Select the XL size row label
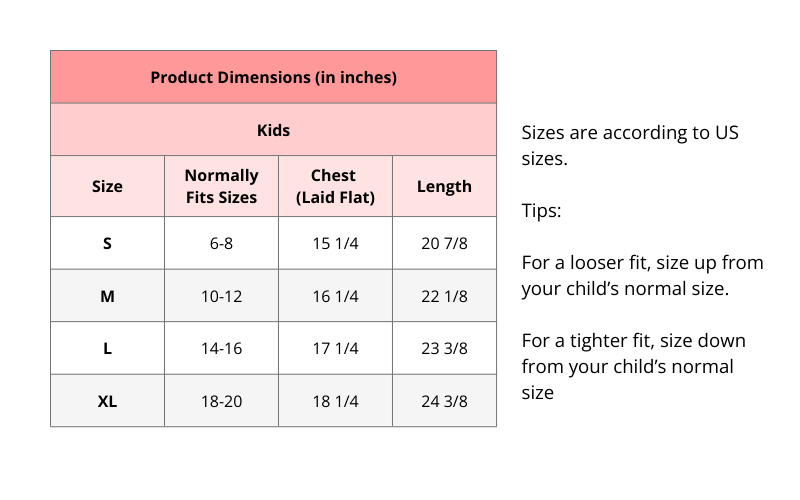The image size is (800, 500). click(x=107, y=401)
